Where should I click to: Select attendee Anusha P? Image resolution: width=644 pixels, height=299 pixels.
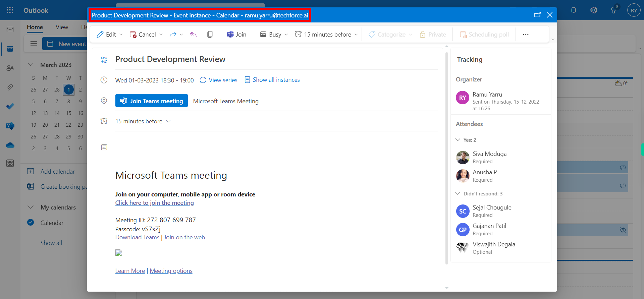coord(501,175)
